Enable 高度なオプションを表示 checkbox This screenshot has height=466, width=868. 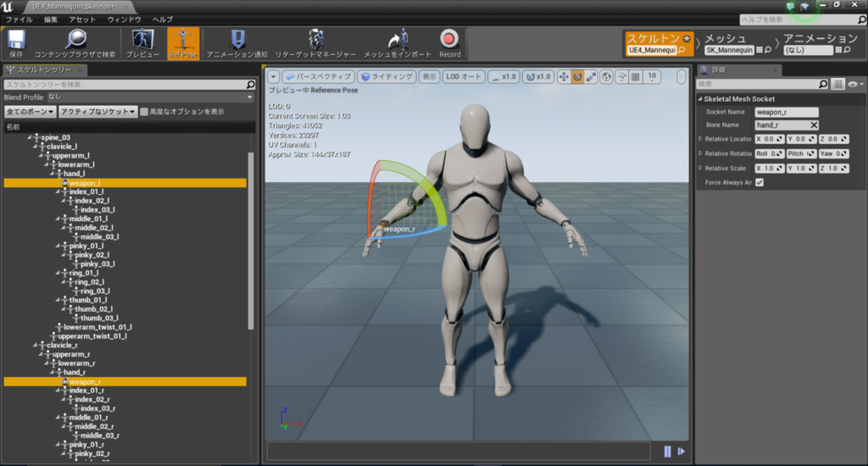(144, 112)
